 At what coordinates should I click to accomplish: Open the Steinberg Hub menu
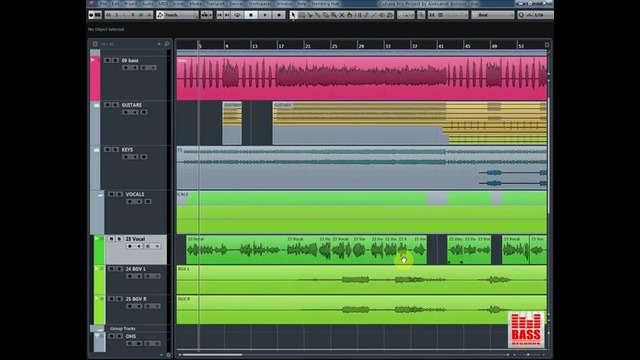325,4
